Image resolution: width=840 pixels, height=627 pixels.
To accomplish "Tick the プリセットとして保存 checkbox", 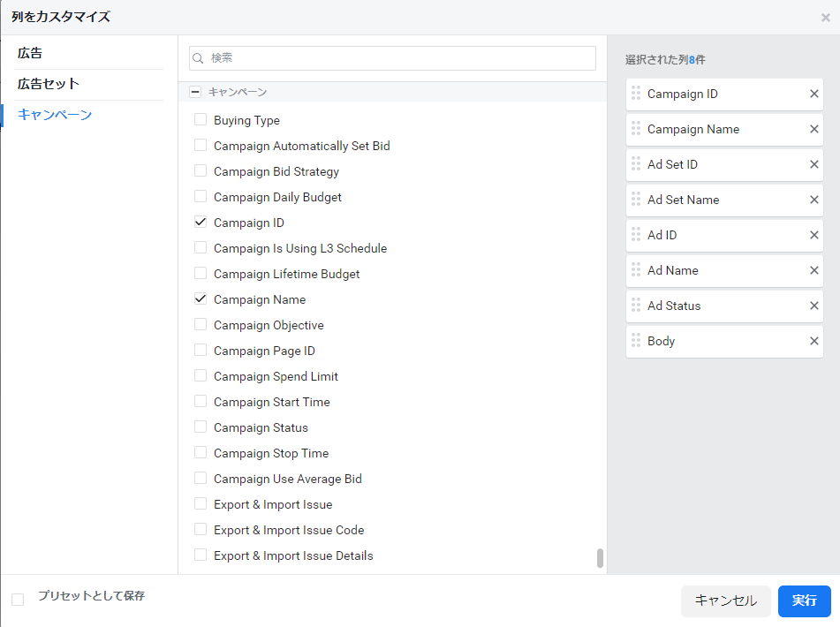I will point(18,600).
